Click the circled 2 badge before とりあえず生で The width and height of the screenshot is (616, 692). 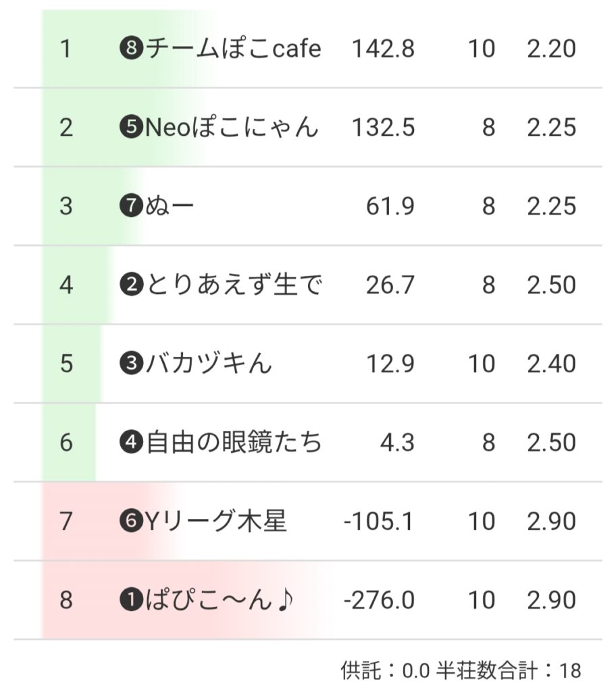[x=131, y=285]
